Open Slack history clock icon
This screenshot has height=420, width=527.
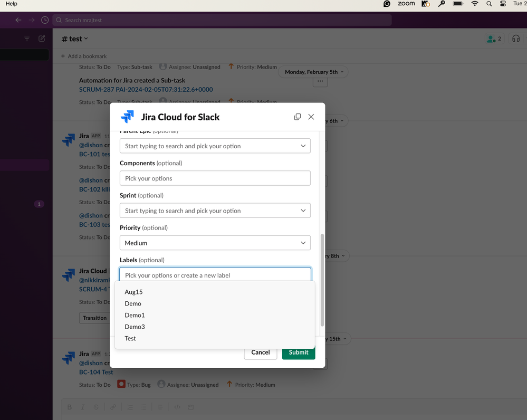45,20
